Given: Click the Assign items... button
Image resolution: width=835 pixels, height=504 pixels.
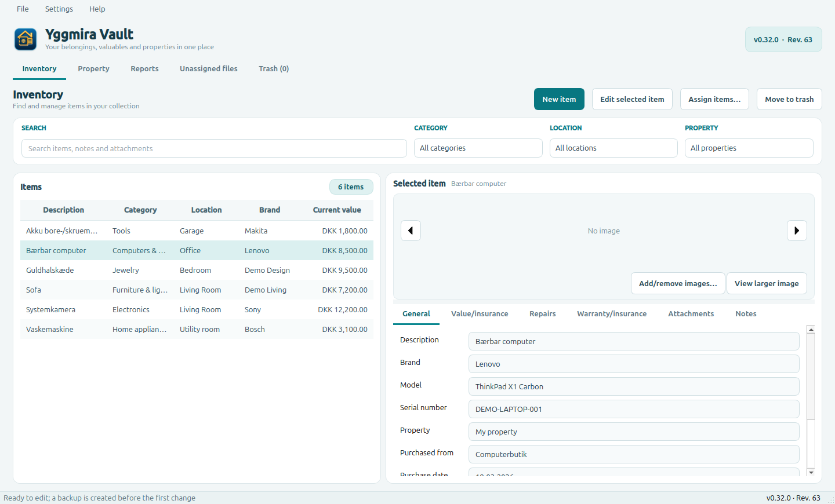Looking at the screenshot, I should 714,99.
